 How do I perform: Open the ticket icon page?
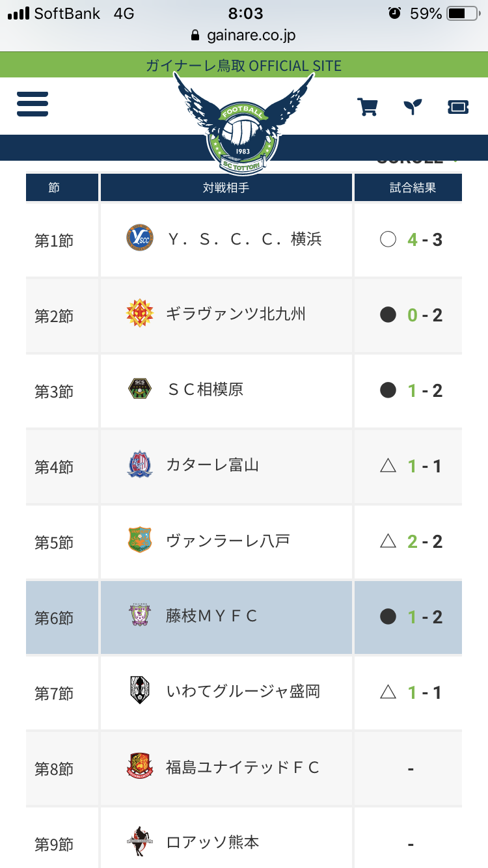(x=458, y=107)
